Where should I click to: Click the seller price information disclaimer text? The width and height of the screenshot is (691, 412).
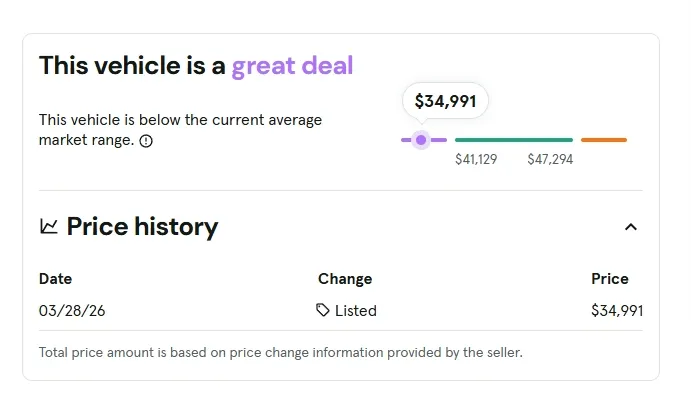[x=280, y=352]
